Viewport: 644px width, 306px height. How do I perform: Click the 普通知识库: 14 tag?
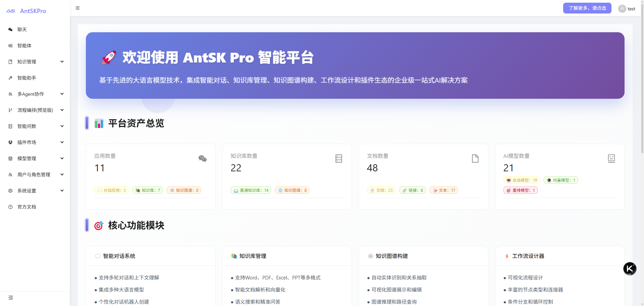click(251, 190)
